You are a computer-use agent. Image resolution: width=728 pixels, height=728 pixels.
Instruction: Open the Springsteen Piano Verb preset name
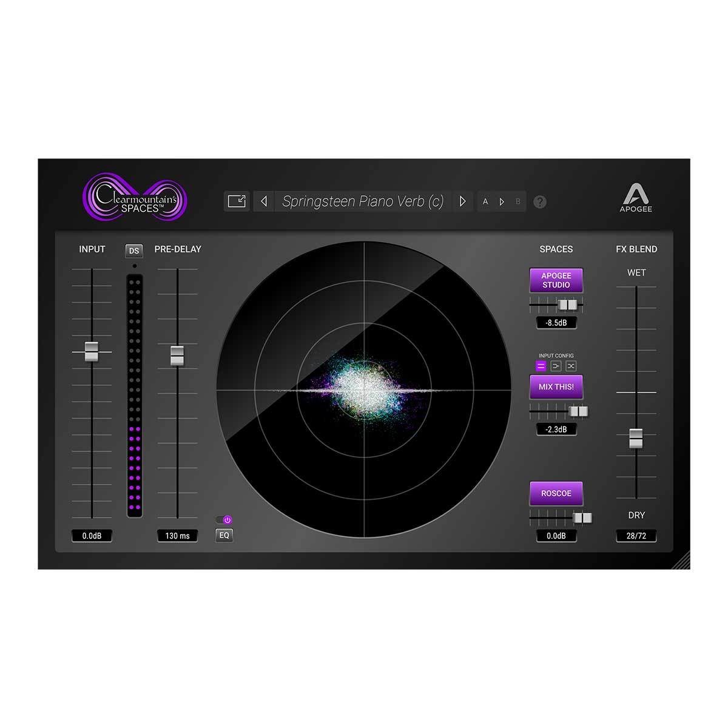[x=363, y=201]
